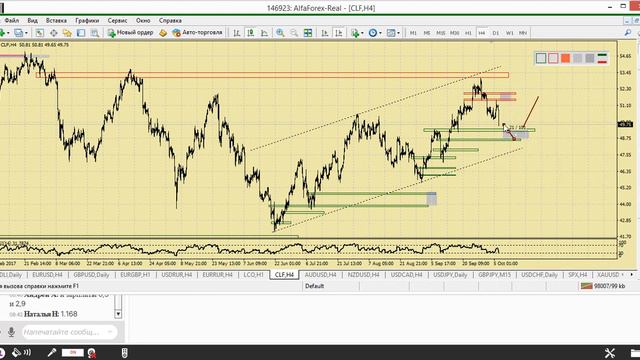640x360 pixels.
Task: Switch to the SPX,H4 chart tab
Action: tap(577, 275)
